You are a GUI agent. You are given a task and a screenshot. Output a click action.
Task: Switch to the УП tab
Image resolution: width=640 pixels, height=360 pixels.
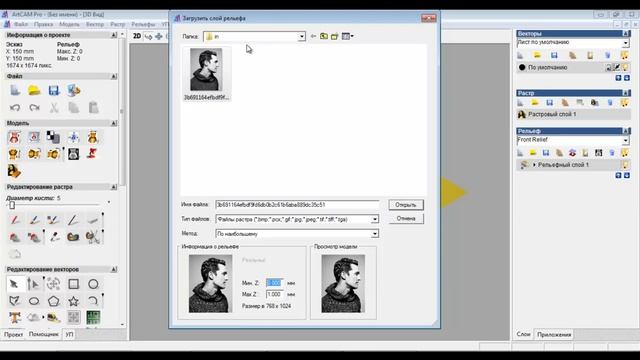[x=70, y=334]
